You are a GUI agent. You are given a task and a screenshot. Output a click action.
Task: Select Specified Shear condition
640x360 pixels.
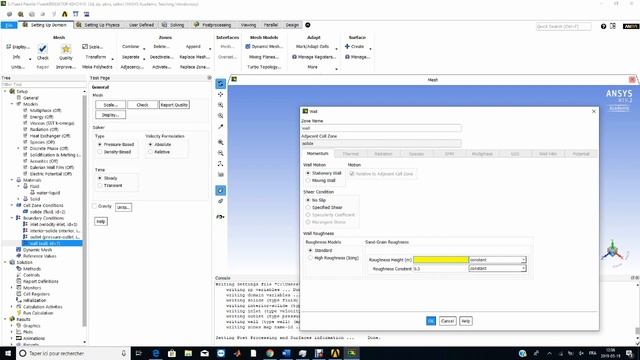(x=308, y=207)
